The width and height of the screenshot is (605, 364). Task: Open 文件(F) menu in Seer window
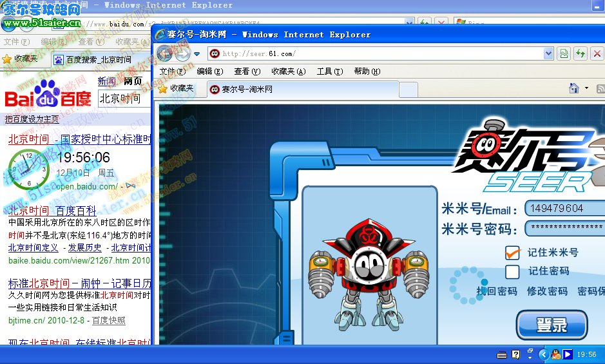tap(173, 72)
